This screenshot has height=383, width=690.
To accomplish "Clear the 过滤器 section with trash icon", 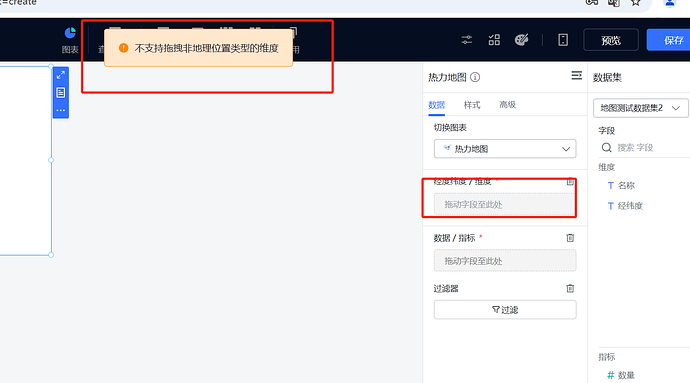I will click(570, 288).
